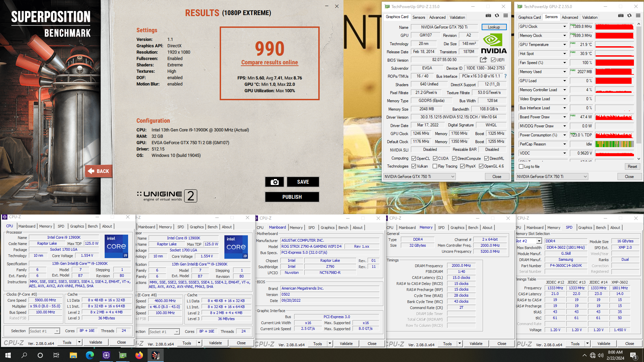Screen dimensions: 644x362
Task: Click GPU-Z Sensors scrollbar down arrow
Action: click(x=639, y=159)
